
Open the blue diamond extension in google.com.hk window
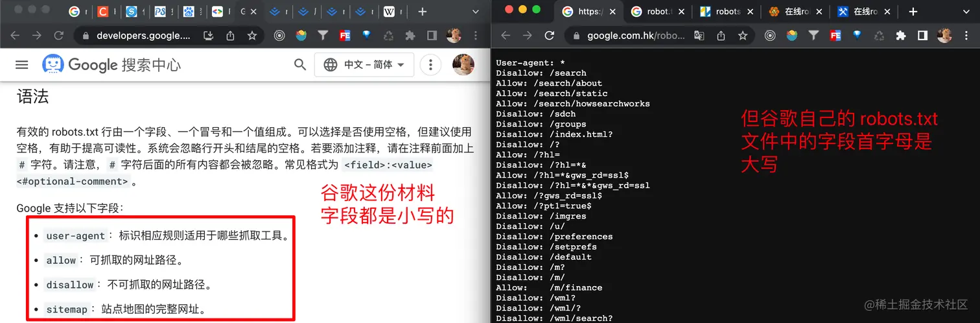tap(857, 36)
